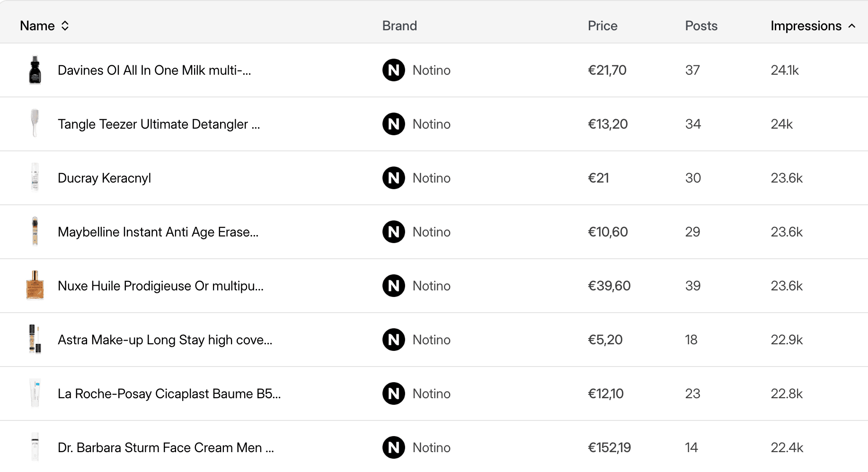Select the Price column header
868x472 pixels.
602,26
